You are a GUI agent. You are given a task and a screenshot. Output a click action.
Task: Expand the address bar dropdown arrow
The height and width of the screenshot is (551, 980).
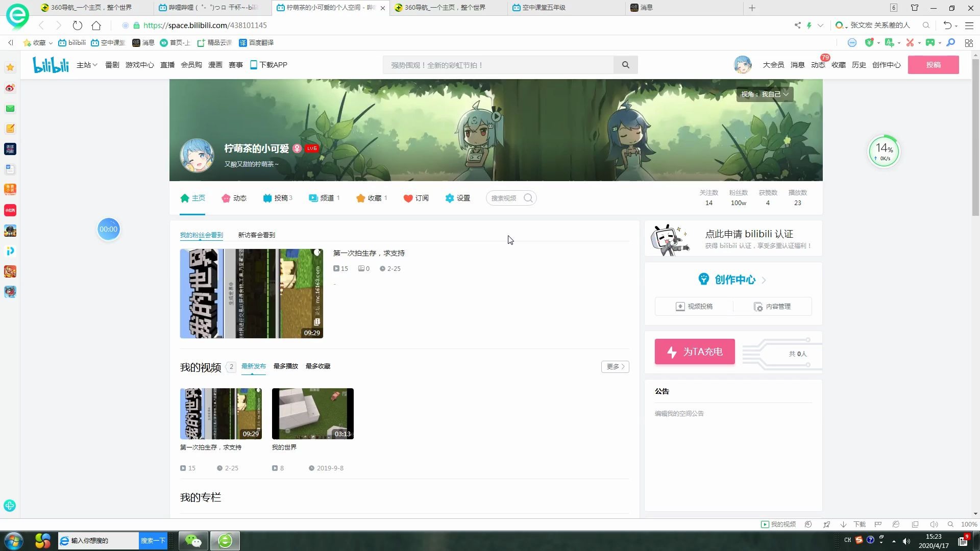tap(820, 25)
